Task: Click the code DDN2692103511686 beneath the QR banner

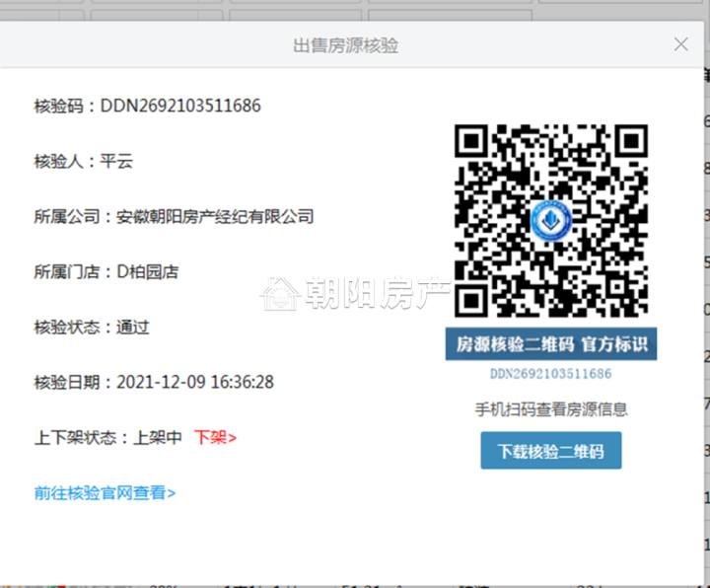Action: pos(551,374)
